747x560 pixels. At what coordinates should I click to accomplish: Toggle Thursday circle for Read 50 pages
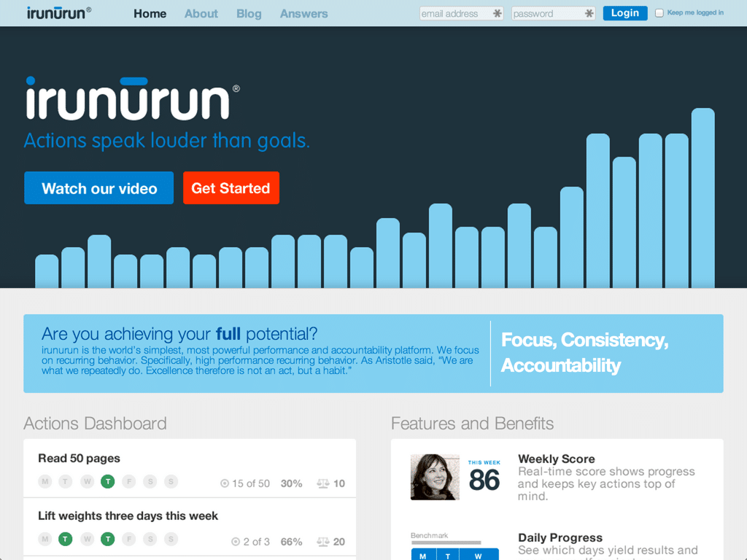point(108,482)
